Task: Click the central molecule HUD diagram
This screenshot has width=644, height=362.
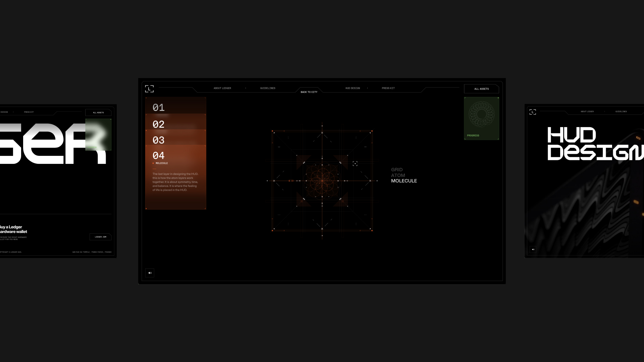Action: 322,181
